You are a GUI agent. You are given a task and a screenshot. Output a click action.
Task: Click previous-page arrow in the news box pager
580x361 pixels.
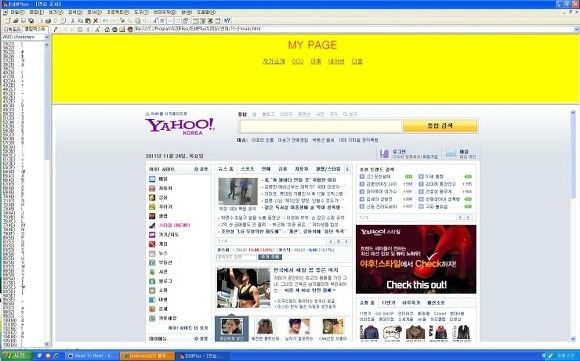331,242
